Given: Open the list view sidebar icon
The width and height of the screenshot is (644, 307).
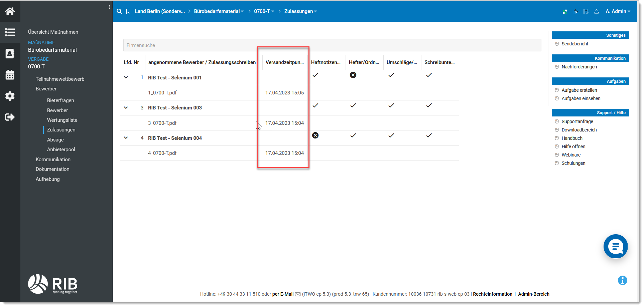Looking at the screenshot, I should (10, 32).
